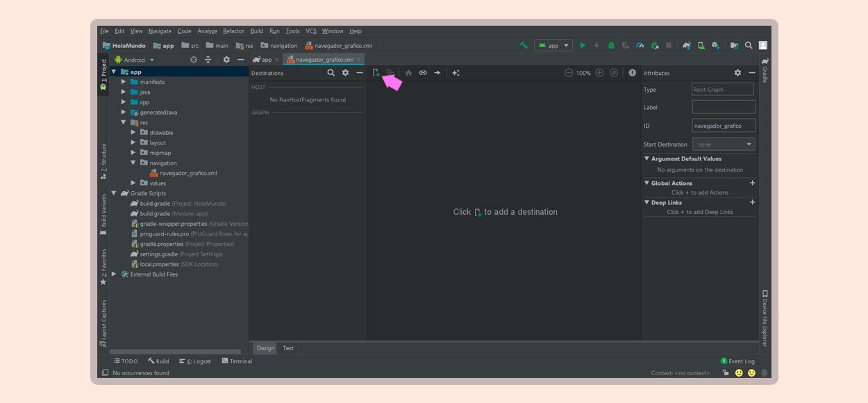The image size is (868, 403).
Task: Open the Device File Explorer panel
Action: (x=765, y=318)
